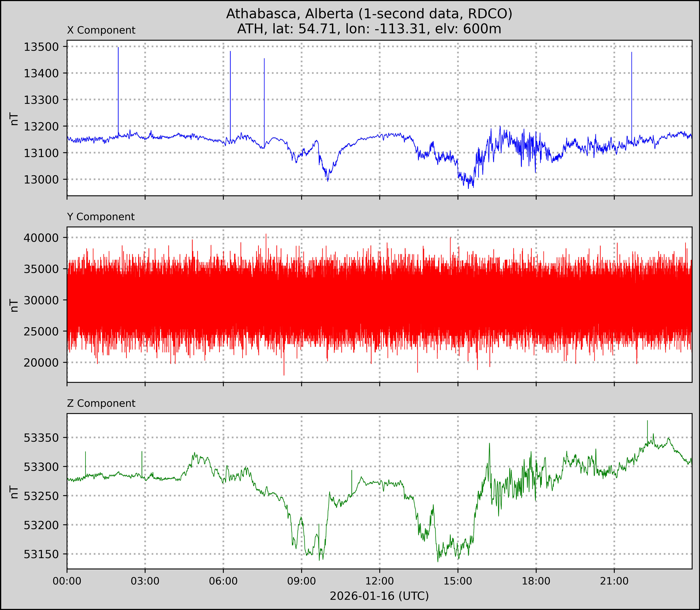
Task: Click the first tall blue spike in X panel
Action: tap(118, 89)
